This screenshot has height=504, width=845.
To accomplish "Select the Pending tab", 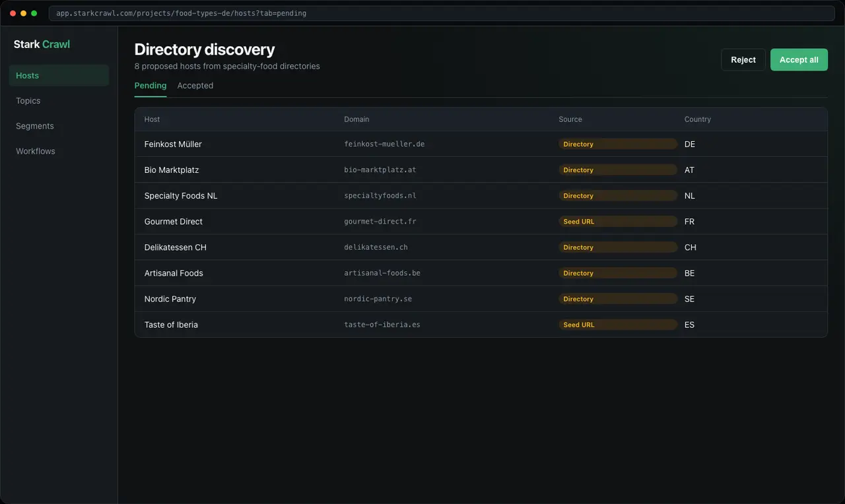I will (151, 86).
